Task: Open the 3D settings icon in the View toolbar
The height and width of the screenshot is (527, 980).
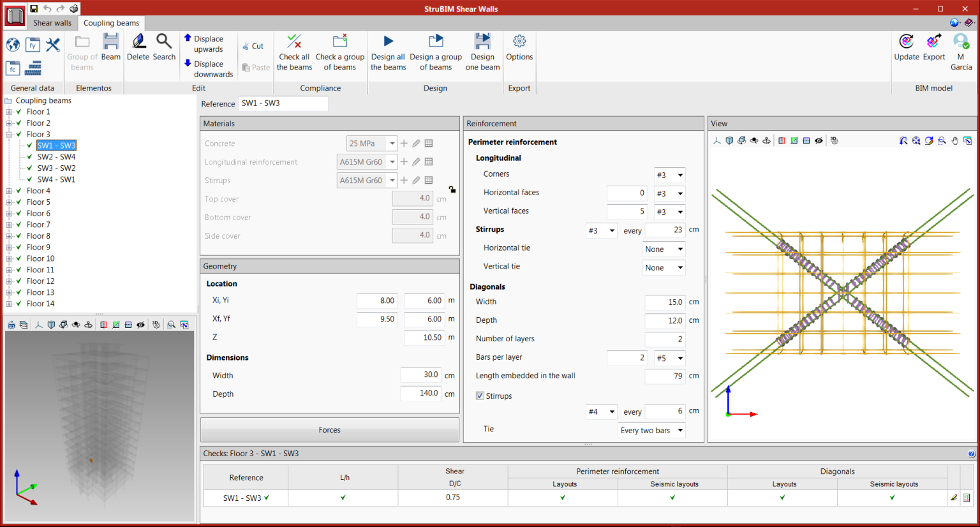Action: tap(834, 140)
